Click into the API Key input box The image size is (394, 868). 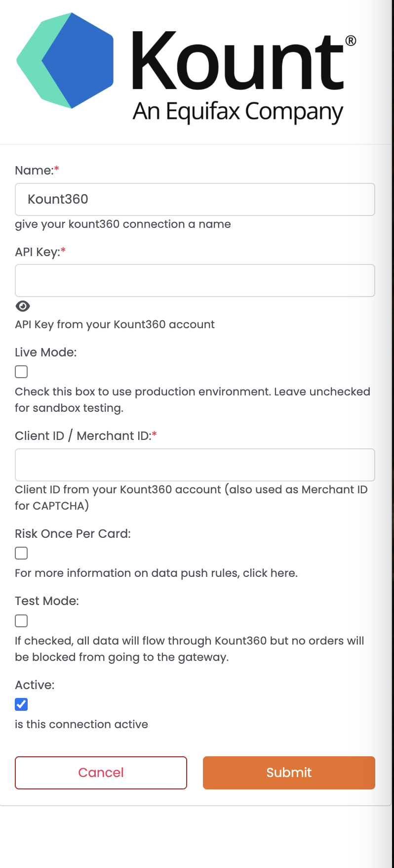(x=195, y=281)
